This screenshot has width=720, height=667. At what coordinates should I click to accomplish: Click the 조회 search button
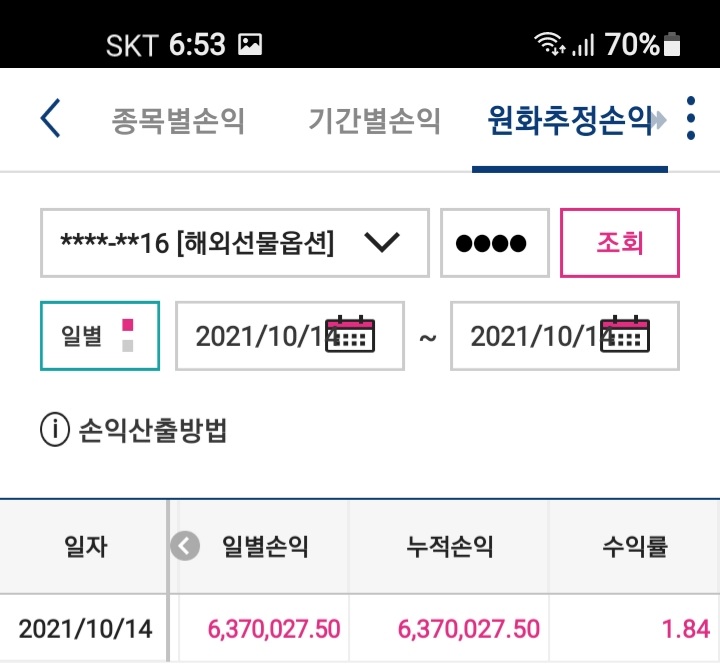620,243
